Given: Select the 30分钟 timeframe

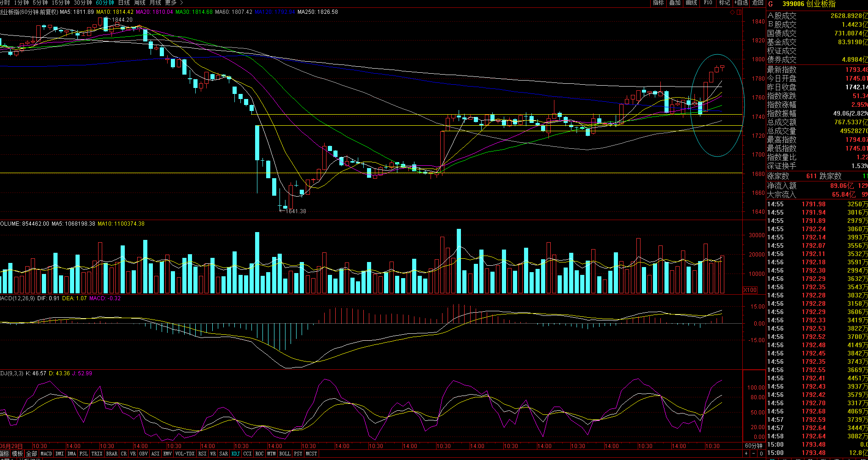Looking at the screenshot, I should coord(83,3).
